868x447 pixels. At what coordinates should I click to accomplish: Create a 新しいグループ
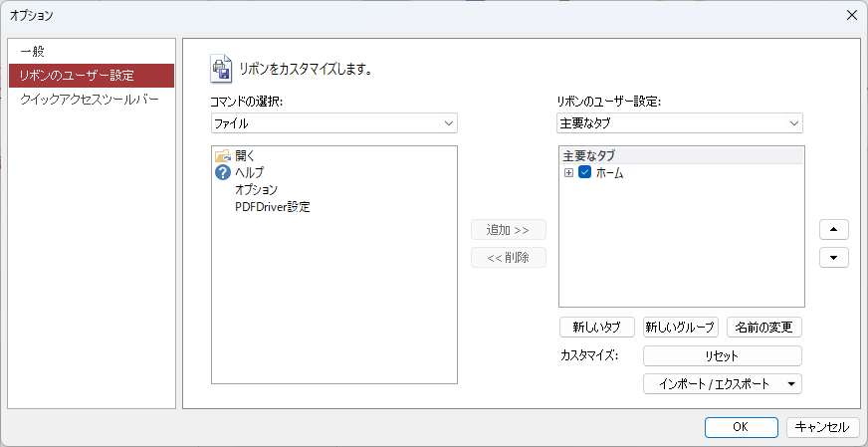(680, 328)
